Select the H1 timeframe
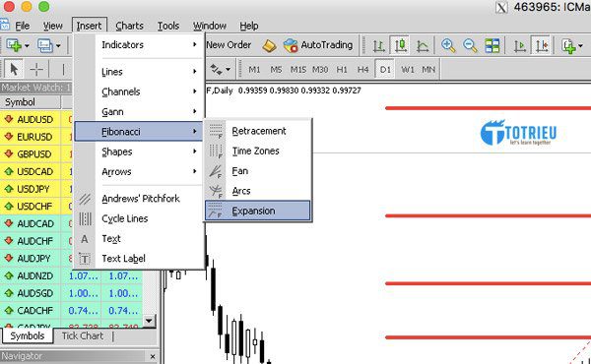The height and width of the screenshot is (364, 591). pos(342,70)
